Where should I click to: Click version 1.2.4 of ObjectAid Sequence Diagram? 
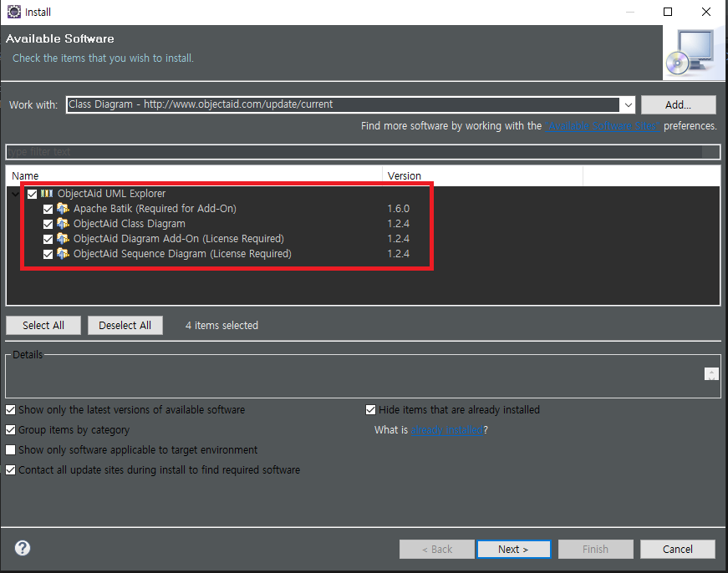[399, 254]
